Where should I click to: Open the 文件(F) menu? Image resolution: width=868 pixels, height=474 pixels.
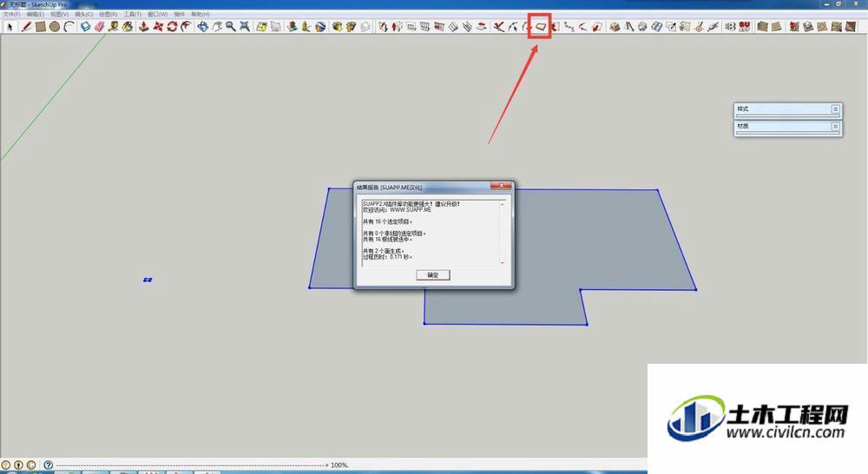point(11,14)
